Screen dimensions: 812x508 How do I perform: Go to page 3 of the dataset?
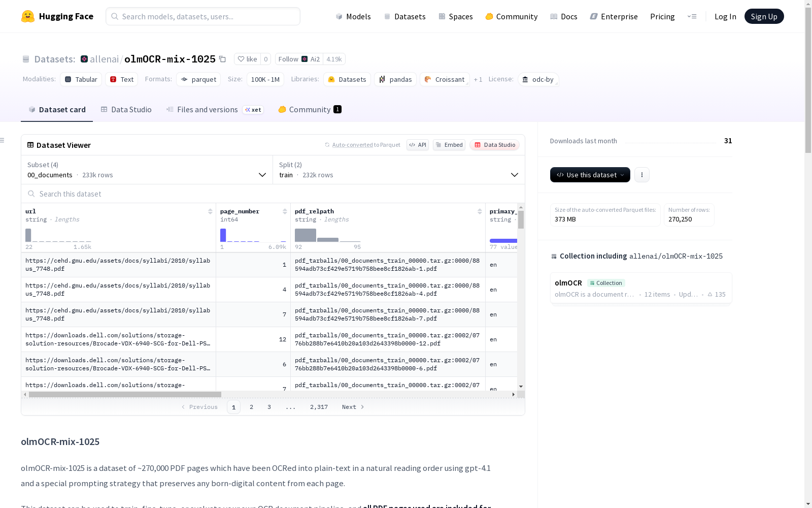tap(269, 407)
